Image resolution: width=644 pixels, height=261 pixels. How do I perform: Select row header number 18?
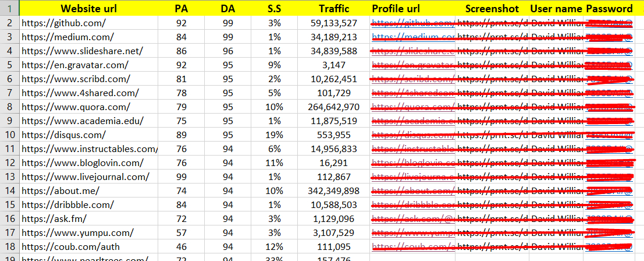9,246
